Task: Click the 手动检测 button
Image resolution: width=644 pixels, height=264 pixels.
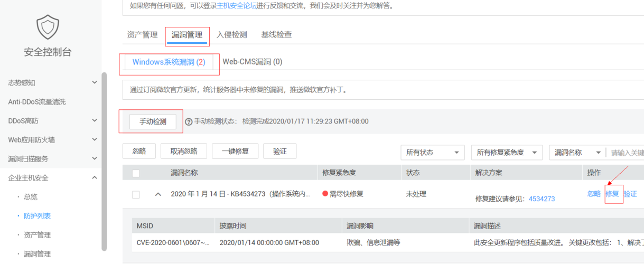Action: tap(153, 122)
